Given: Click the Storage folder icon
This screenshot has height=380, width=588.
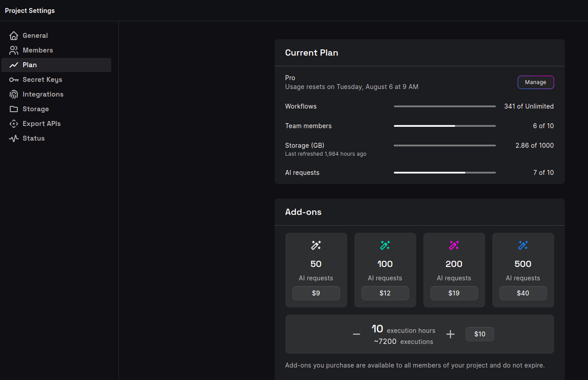Looking at the screenshot, I should pos(14,109).
